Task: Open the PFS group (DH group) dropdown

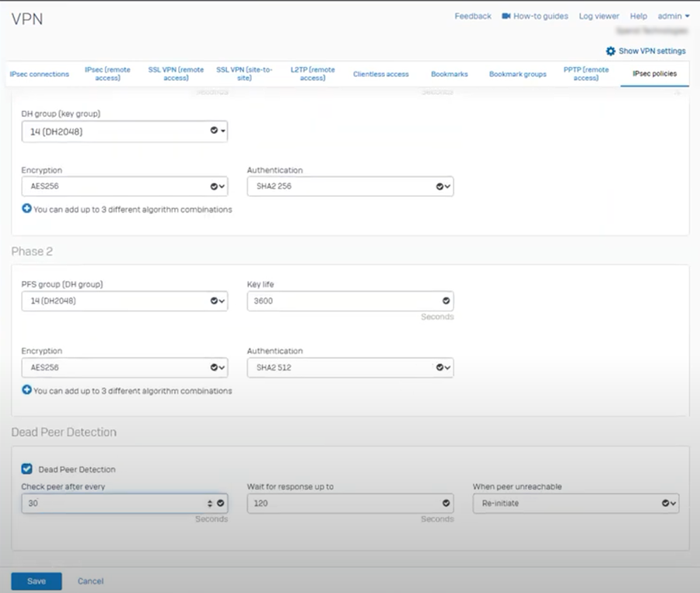Action: pos(124,301)
